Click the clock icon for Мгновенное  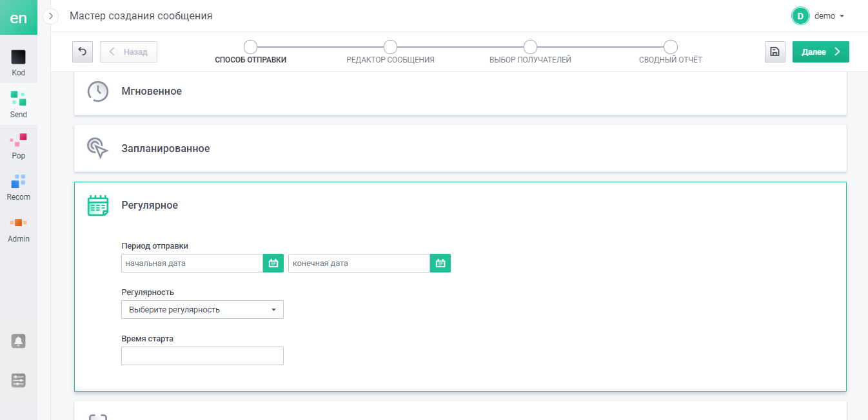98,91
